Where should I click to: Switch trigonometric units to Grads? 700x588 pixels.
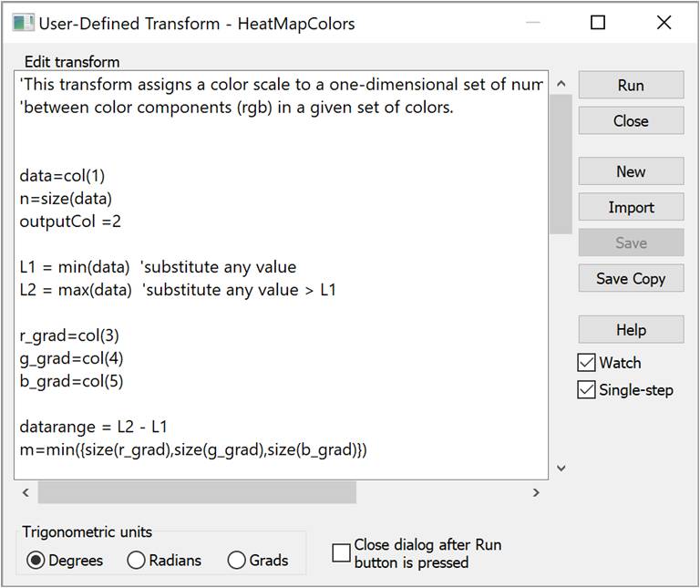click(x=237, y=561)
